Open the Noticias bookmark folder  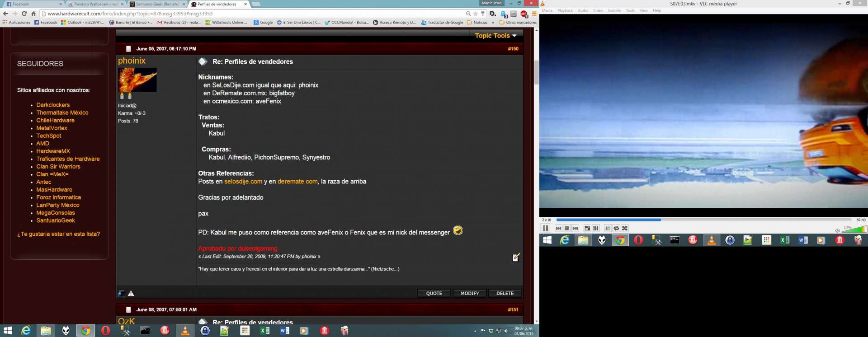pyautogui.click(x=477, y=23)
